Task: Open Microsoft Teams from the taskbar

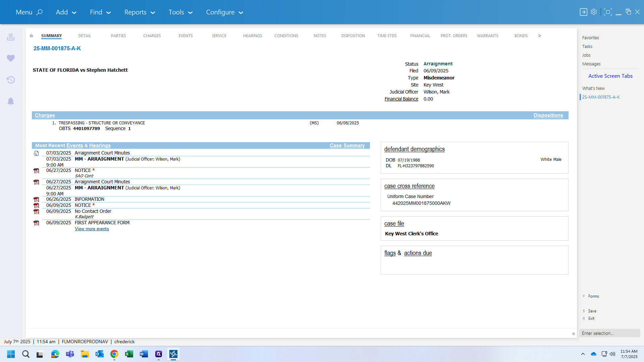Action: tap(70, 354)
